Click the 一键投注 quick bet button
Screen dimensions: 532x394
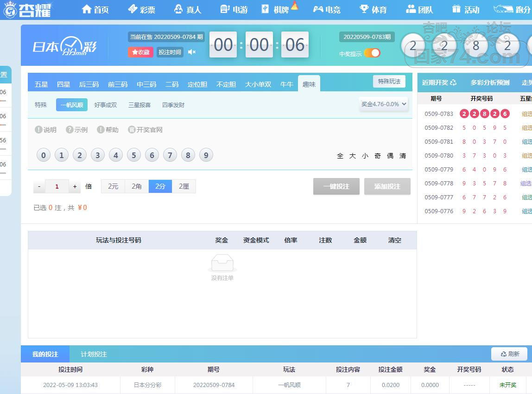[x=336, y=186]
